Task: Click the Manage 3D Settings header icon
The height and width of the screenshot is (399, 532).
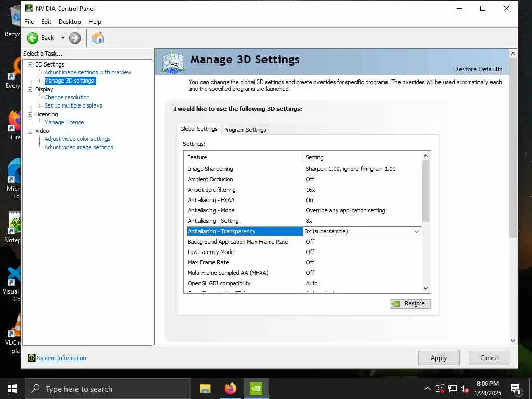Action: [173, 61]
